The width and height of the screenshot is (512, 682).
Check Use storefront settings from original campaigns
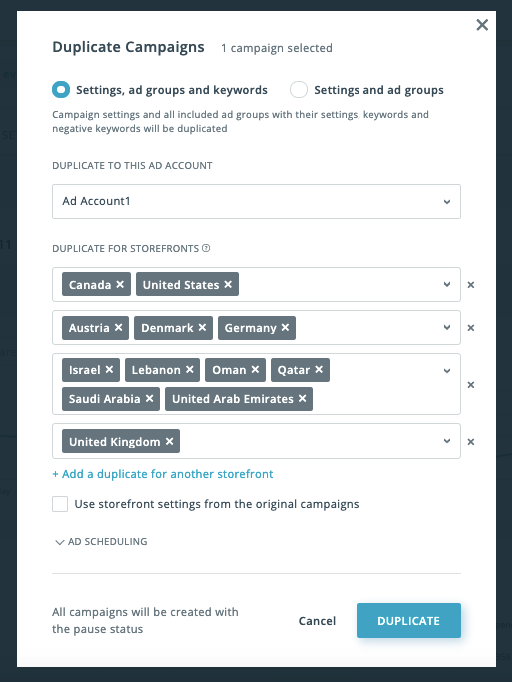coord(60,504)
